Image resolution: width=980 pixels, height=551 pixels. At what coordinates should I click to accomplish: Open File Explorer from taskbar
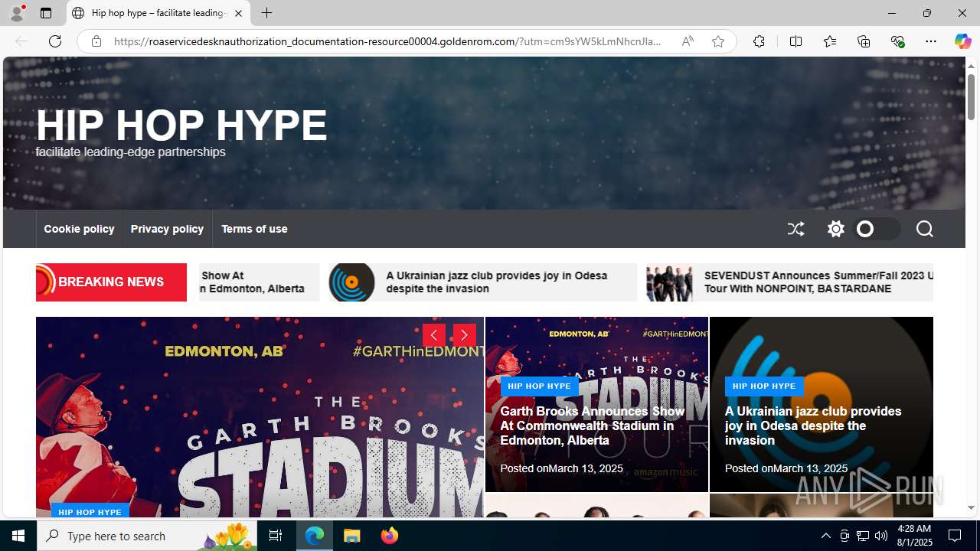click(352, 536)
